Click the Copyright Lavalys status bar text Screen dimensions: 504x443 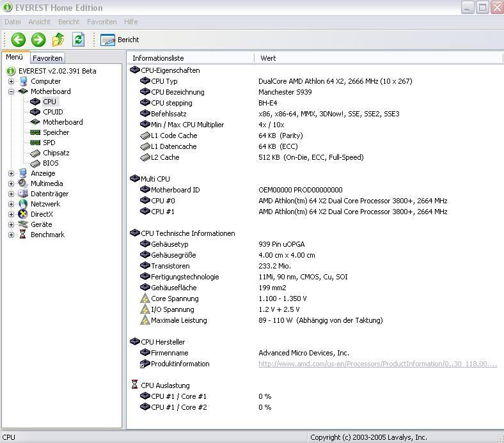point(368,437)
